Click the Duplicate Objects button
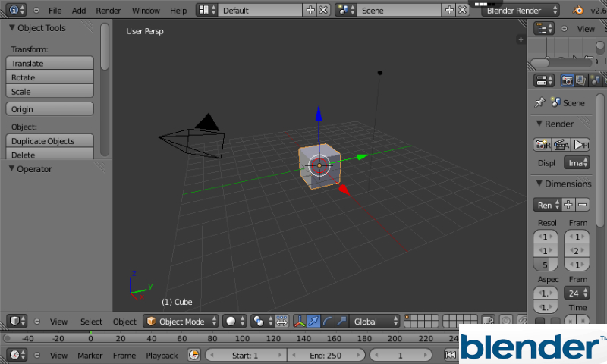The height and width of the screenshot is (364, 607). coord(50,141)
